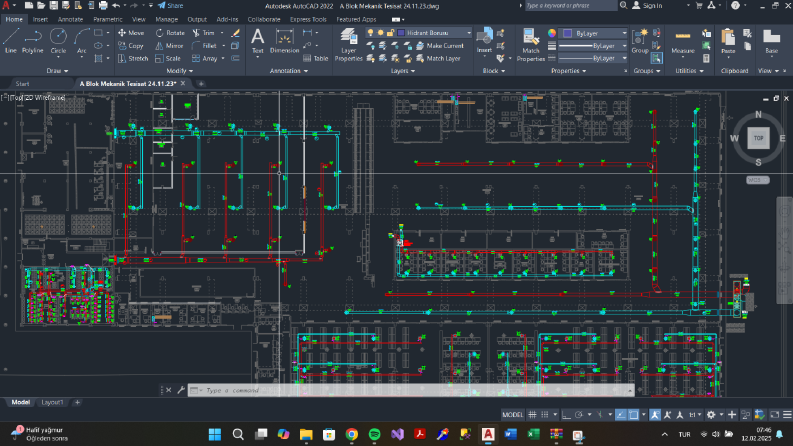
Task: Expand the Modify panel
Action: pos(180,71)
